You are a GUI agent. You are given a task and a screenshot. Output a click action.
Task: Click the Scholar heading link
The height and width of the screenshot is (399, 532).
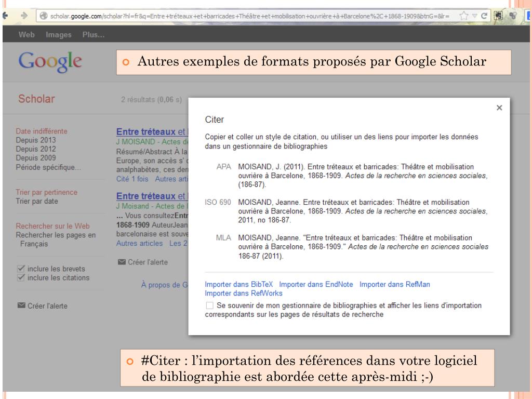click(36, 99)
